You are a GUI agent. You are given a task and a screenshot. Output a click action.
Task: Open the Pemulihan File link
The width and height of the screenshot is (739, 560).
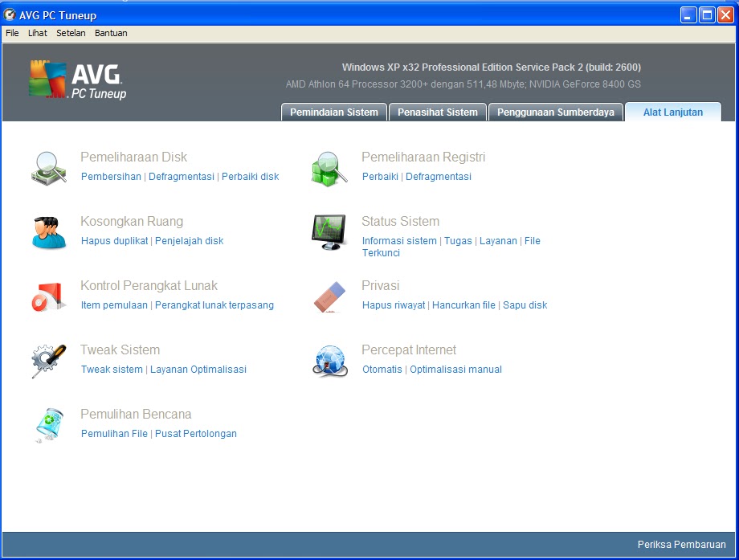pos(115,434)
